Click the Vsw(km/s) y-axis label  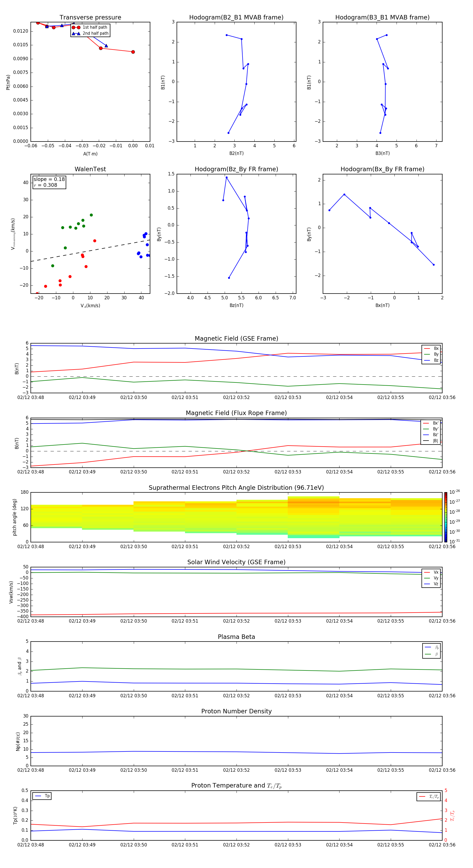coord(11,592)
